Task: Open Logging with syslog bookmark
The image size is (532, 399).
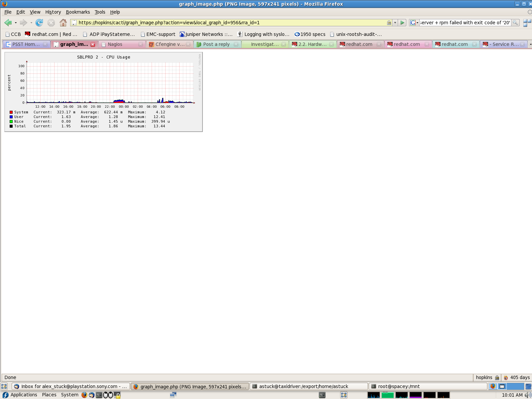Action: [x=264, y=34]
